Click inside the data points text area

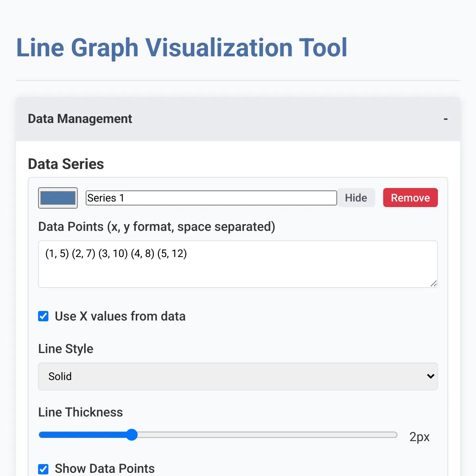tap(238, 264)
